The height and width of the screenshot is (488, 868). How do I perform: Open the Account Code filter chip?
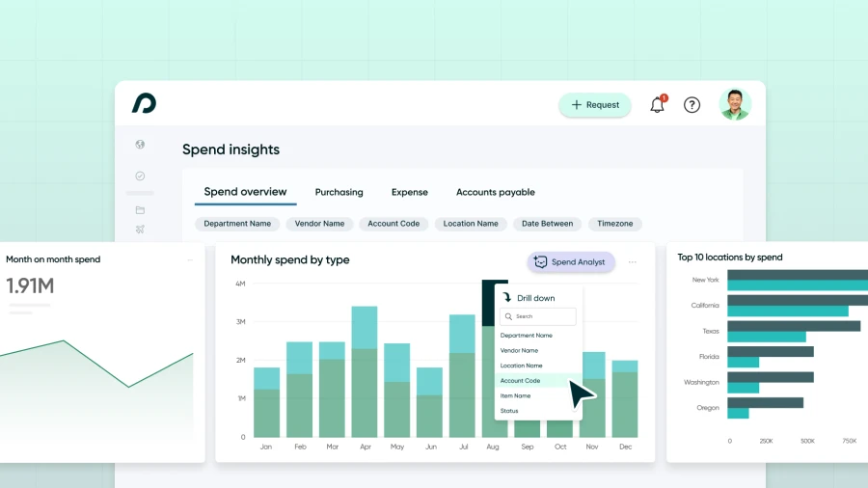click(x=393, y=224)
